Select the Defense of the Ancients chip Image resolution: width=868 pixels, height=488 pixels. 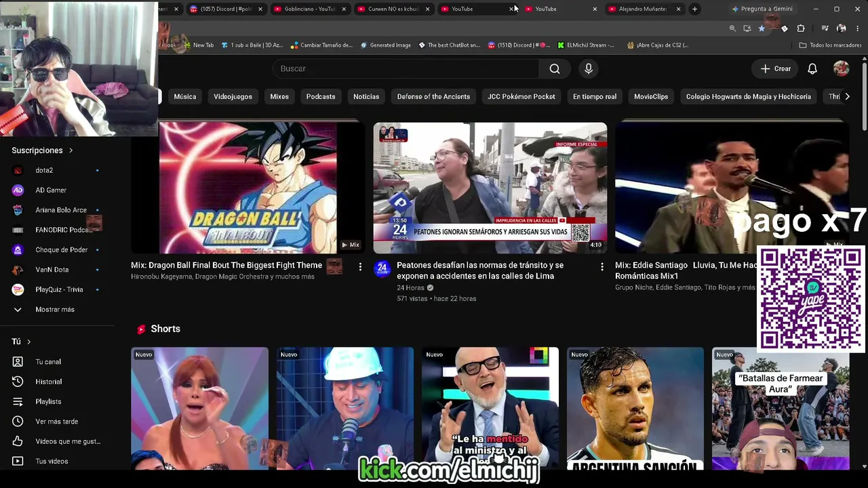click(433, 96)
